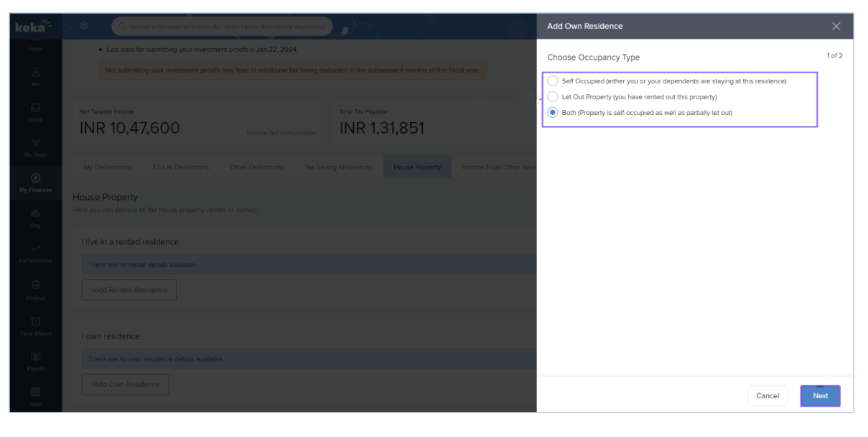Go to My Team in sidebar

(35, 149)
